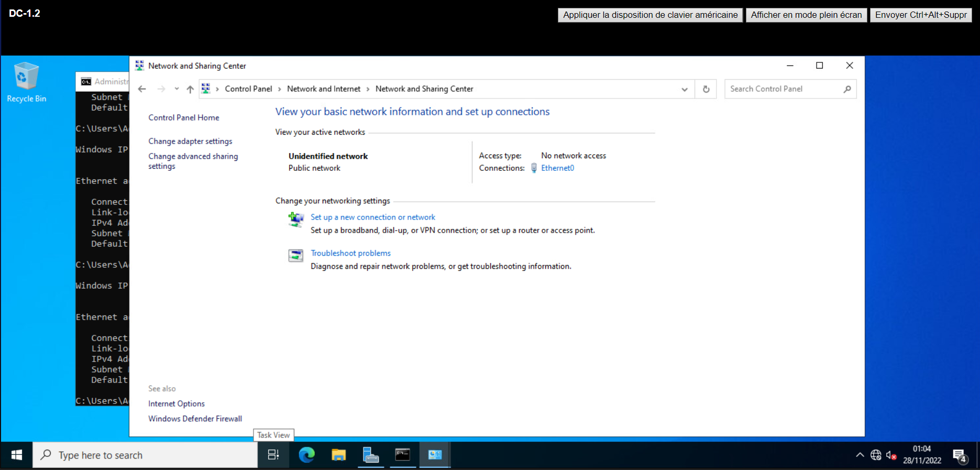
Task: Maximize the Network and Sharing Center window
Action: pos(820,65)
